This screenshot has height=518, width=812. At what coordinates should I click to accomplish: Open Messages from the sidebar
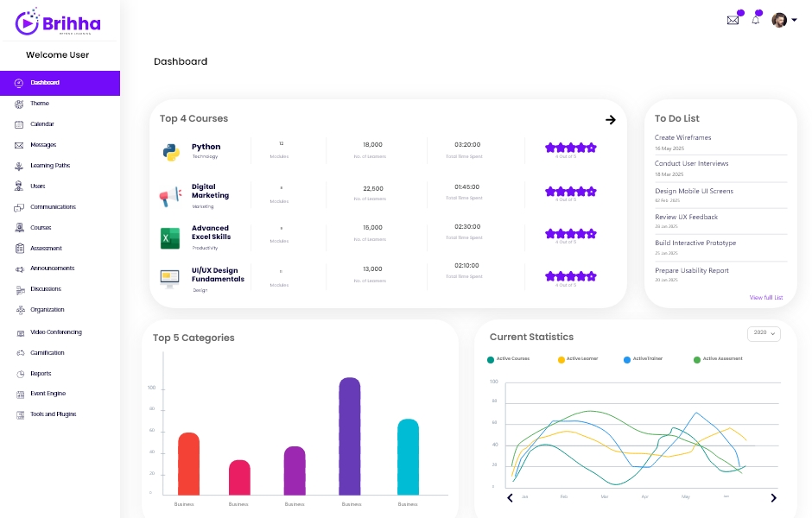(17, 144)
